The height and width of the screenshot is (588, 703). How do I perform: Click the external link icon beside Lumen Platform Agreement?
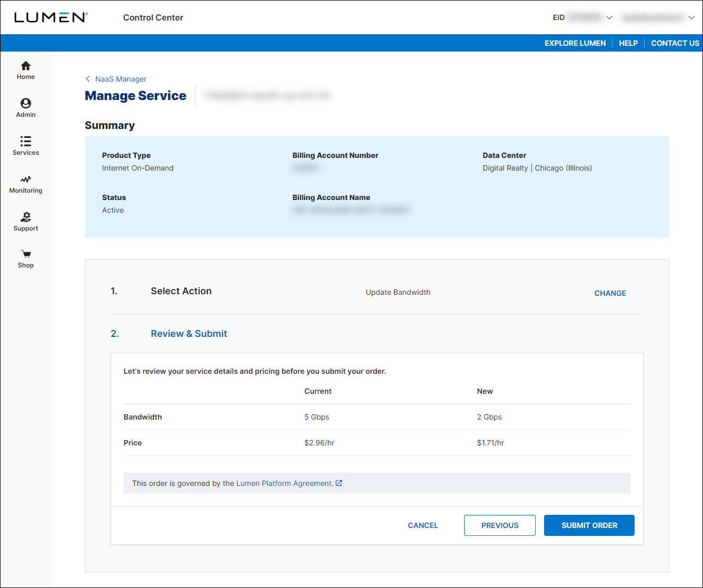(339, 483)
